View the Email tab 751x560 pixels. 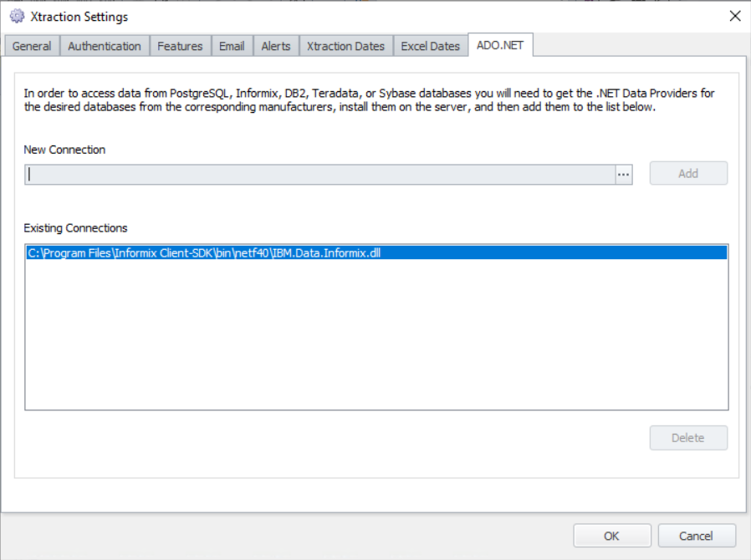(x=232, y=46)
